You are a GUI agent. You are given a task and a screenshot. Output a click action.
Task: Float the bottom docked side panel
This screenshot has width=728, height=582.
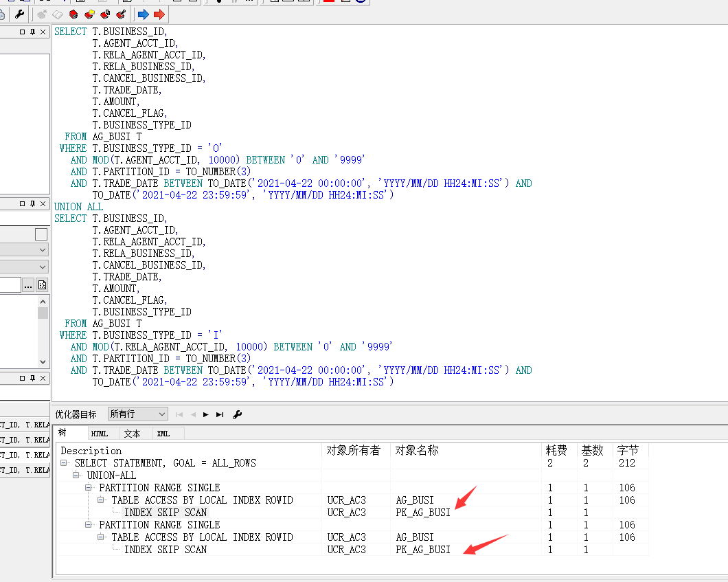[x=22, y=378]
